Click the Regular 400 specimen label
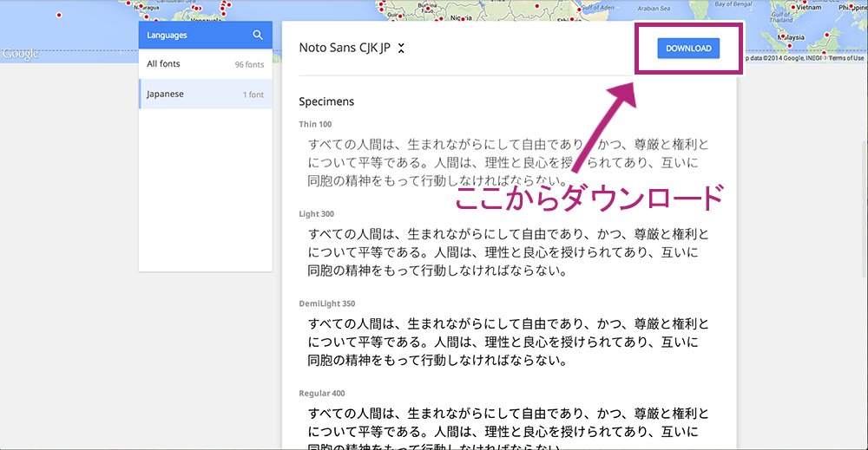Image resolution: width=868 pixels, height=450 pixels. tap(322, 393)
